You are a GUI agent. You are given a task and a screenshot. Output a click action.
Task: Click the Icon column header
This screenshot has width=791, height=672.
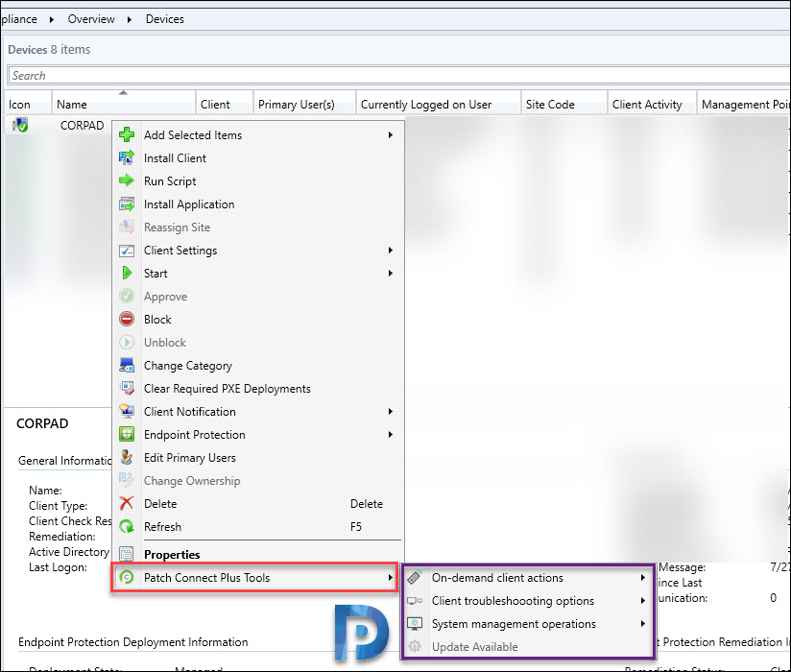click(x=28, y=104)
